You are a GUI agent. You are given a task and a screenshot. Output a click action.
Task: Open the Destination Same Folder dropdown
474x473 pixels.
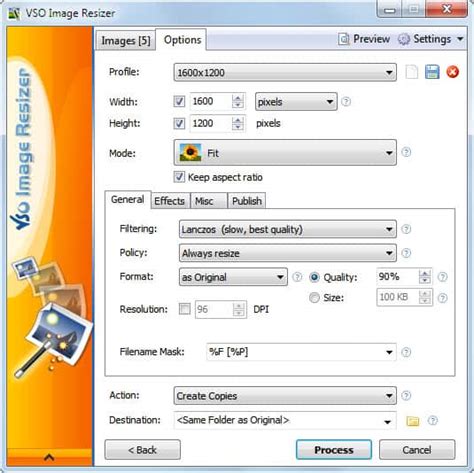[x=285, y=420]
